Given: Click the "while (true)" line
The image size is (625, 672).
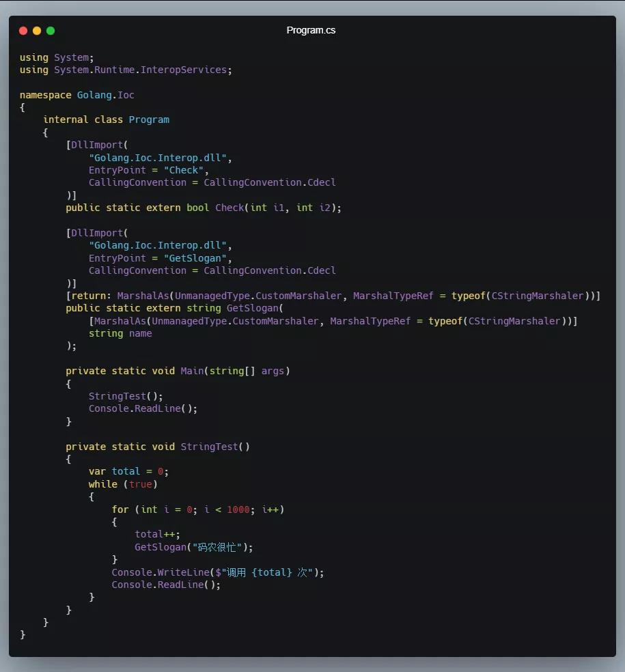Looking at the screenshot, I should click(x=123, y=484).
